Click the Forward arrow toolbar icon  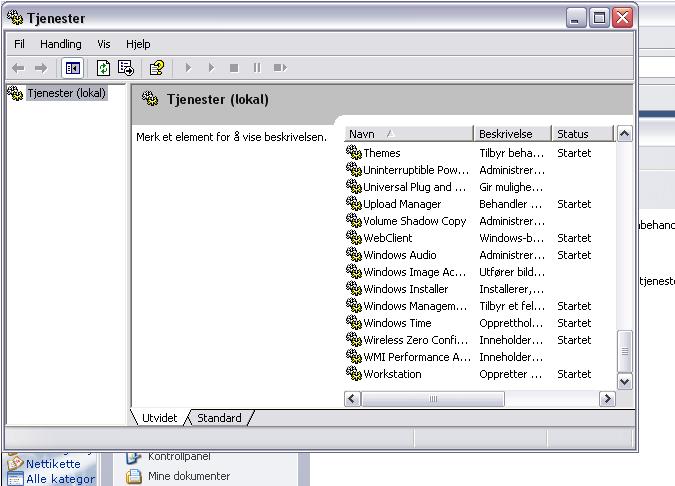[41, 68]
